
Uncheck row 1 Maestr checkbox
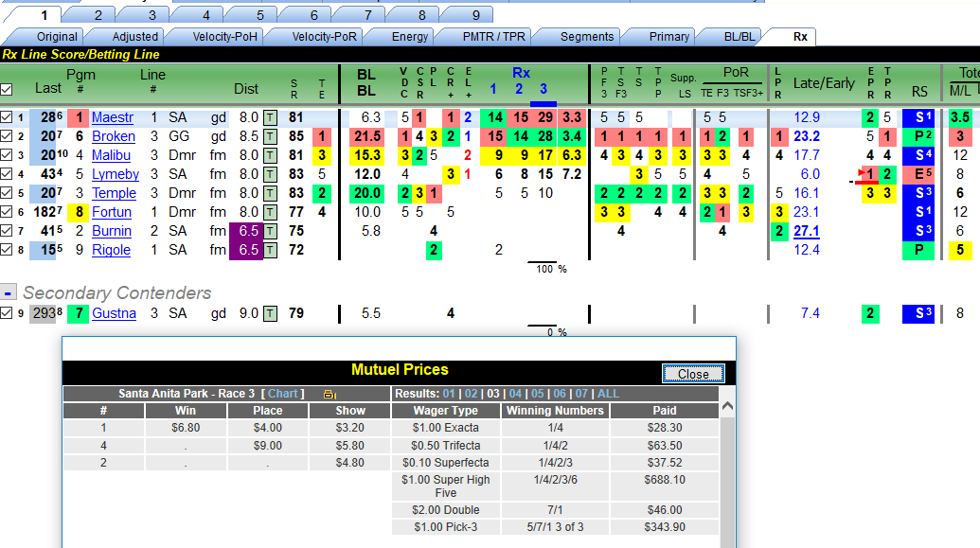(7, 116)
